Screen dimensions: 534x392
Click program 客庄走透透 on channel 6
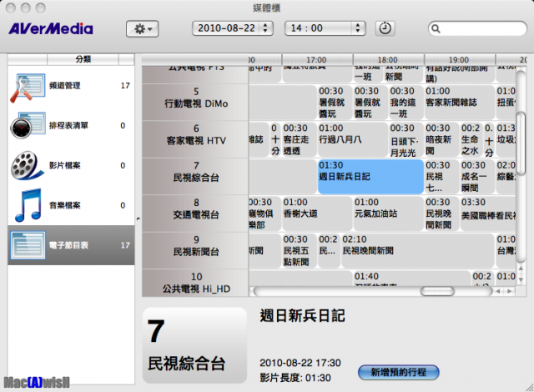300,138
